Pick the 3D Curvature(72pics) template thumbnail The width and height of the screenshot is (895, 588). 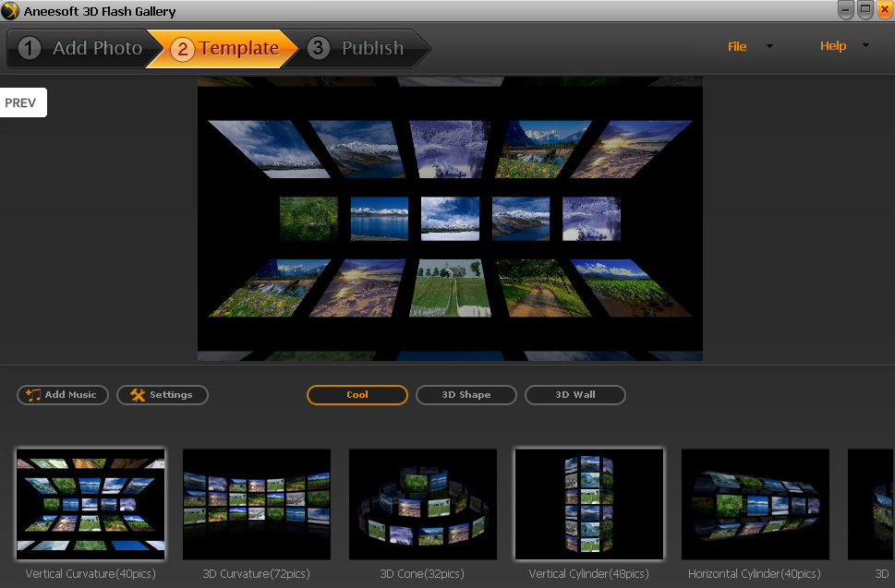tap(257, 504)
